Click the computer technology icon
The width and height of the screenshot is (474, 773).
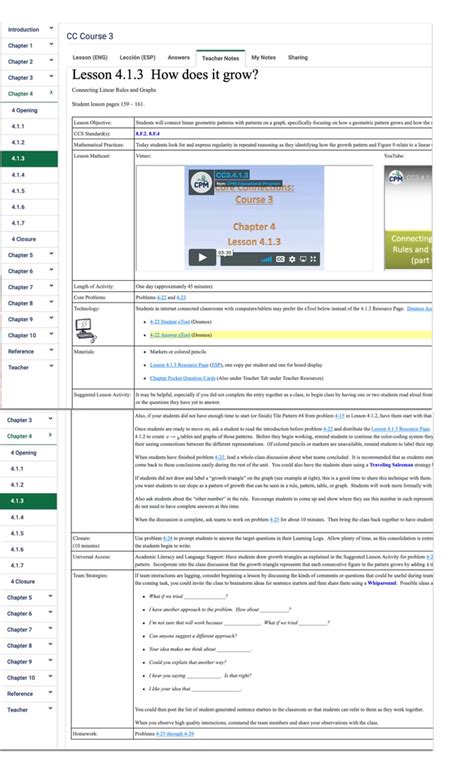pyautogui.click(x=86, y=330)
